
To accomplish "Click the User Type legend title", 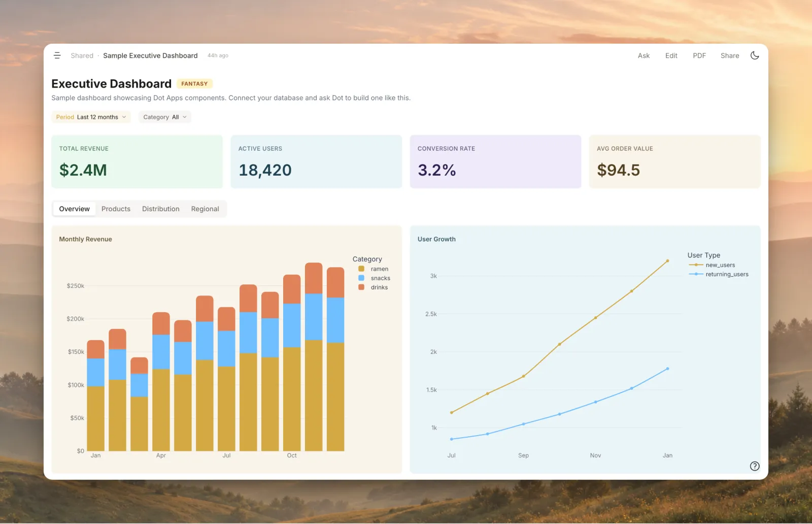I will point(704,255).
